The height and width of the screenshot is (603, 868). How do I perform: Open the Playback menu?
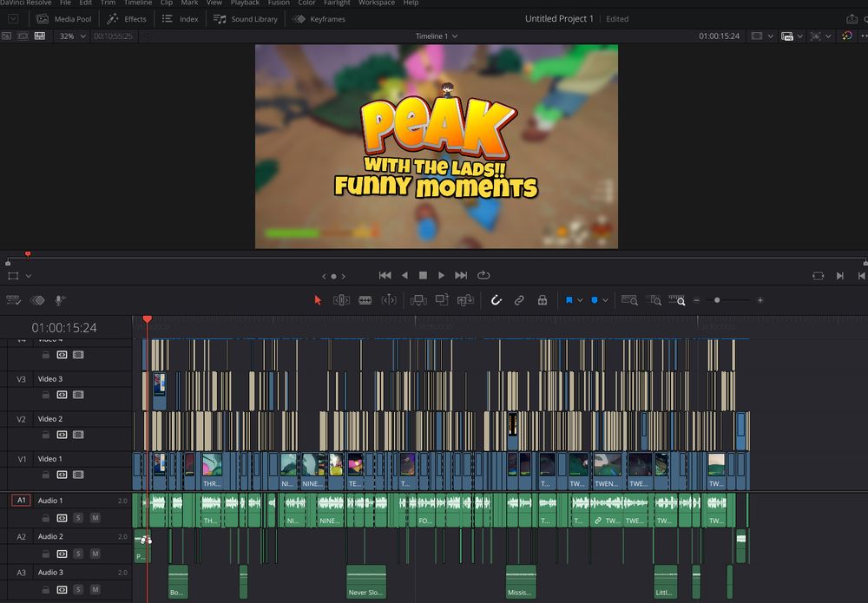click(245, 3)
